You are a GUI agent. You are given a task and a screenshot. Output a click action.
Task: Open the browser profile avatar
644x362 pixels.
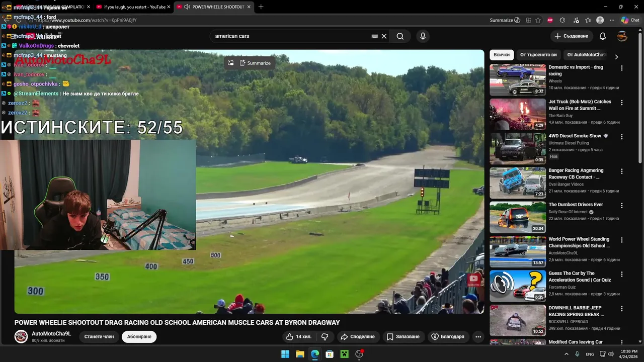(x=600, y=20)
